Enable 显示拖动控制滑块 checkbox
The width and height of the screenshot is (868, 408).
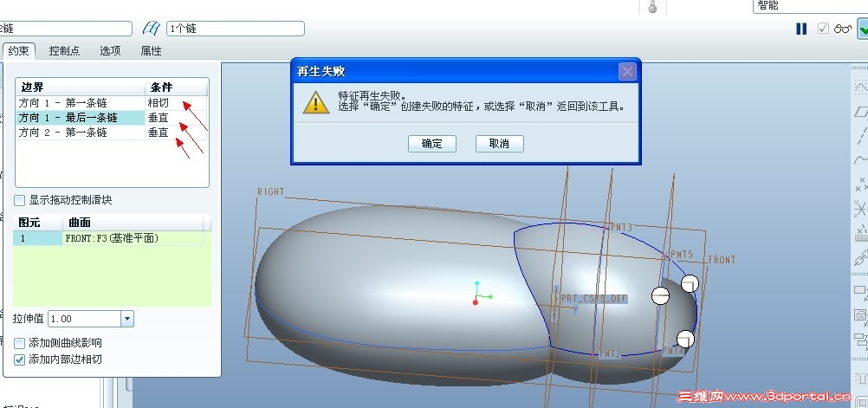19,200
